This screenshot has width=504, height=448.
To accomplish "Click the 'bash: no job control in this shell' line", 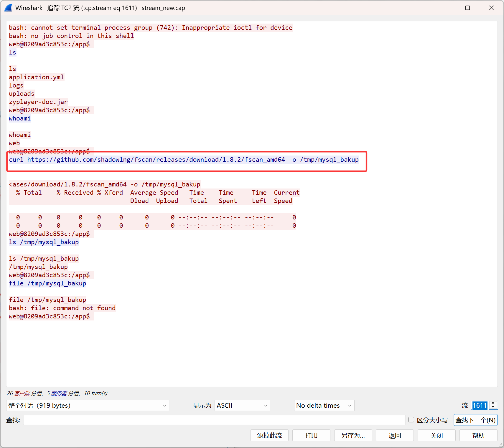I will pos(71,36).
